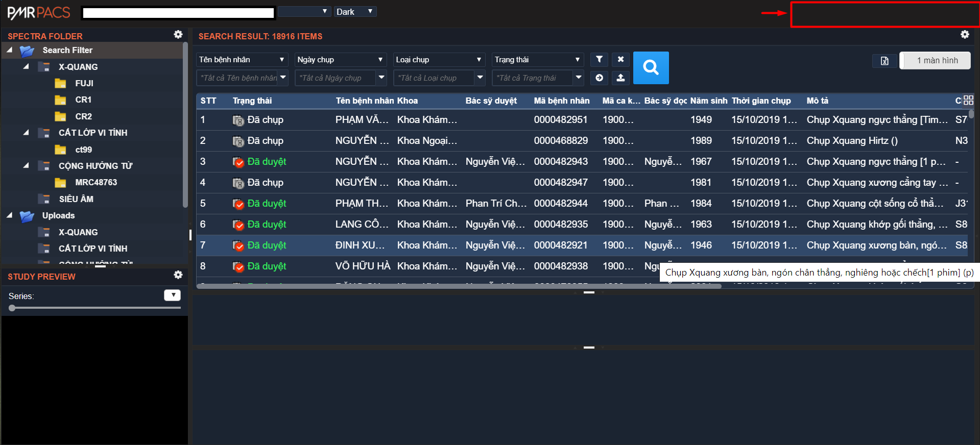Run search with blue magnifier button
This screenshot has height=445, width=980.
coord(651,67)
